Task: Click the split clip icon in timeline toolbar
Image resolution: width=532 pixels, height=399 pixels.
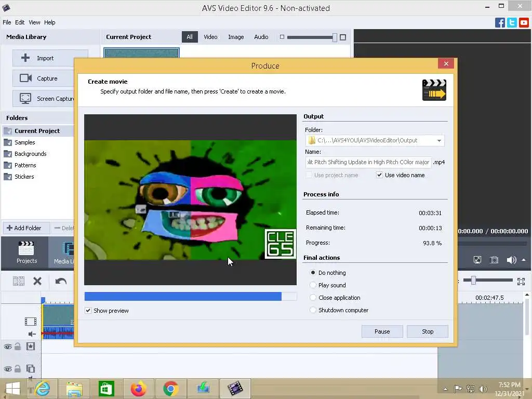Action: [19, 281]
